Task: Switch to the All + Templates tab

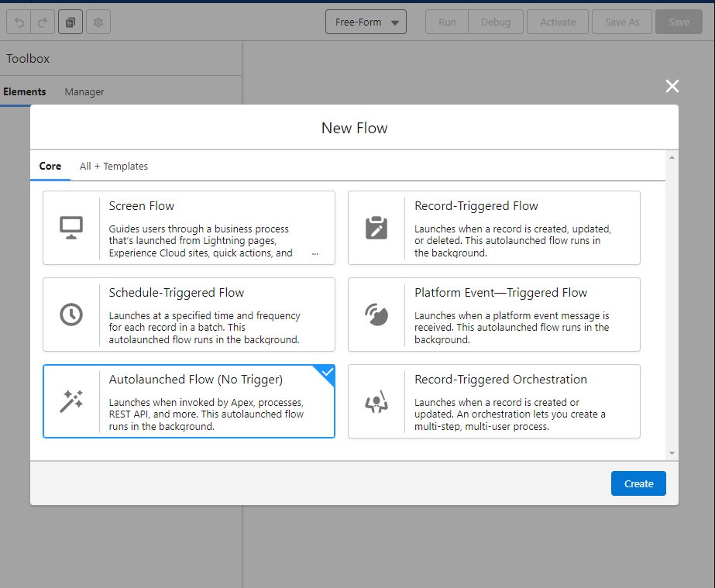Action: (114, 167)
